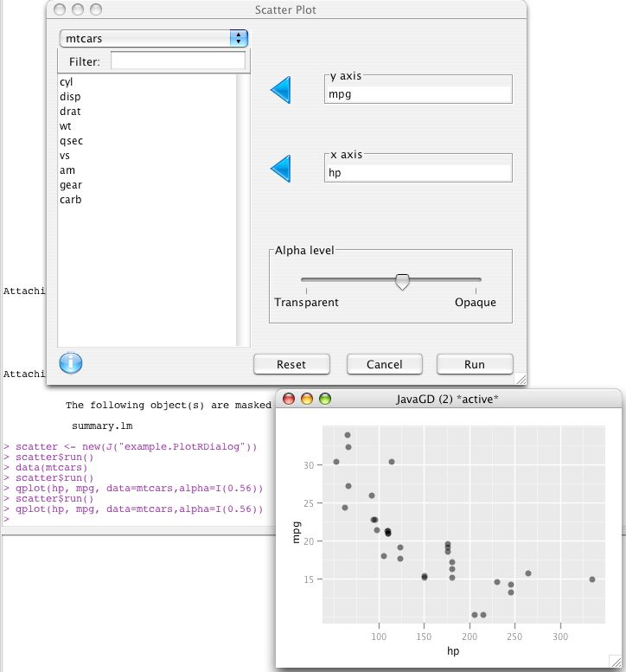Click the Run button
This screenshot has height=672, width=626.
coord(475,364)
